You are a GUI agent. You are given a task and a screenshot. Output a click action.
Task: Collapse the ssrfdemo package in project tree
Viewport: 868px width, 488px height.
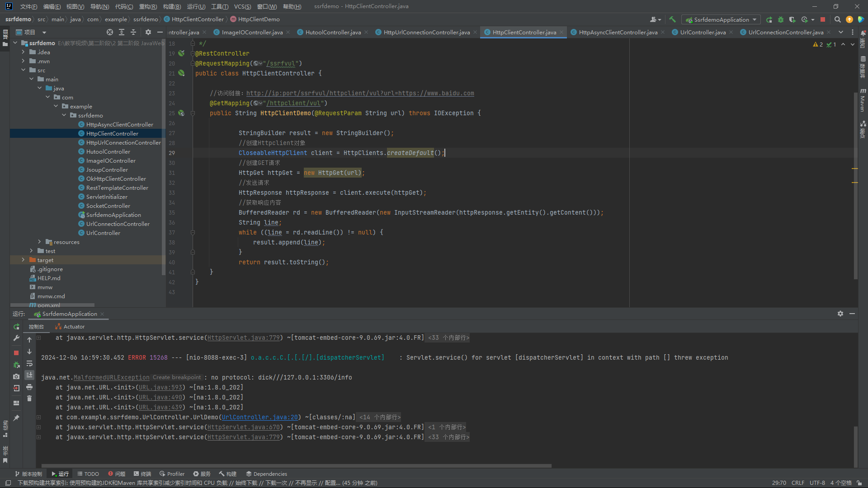tap(64, 115)
